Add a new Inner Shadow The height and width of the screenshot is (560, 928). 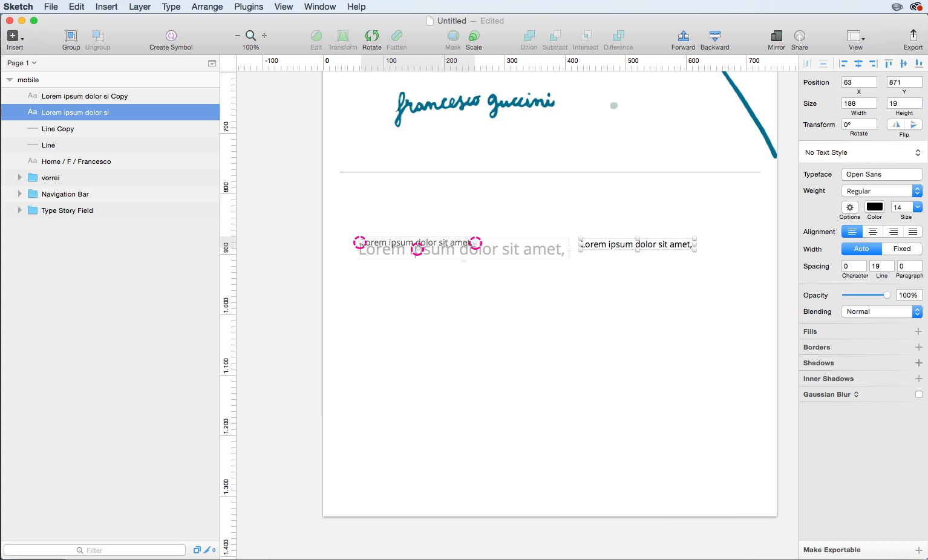click(918, 379)
